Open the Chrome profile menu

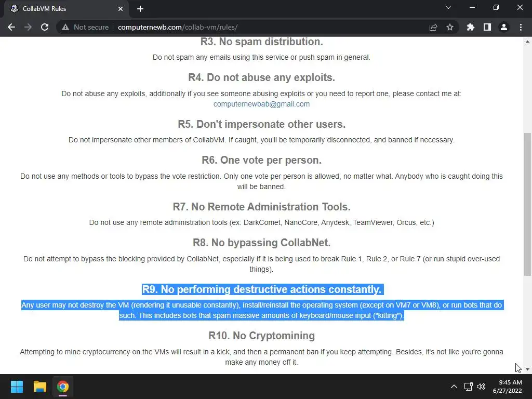click(x=504, y=27)
